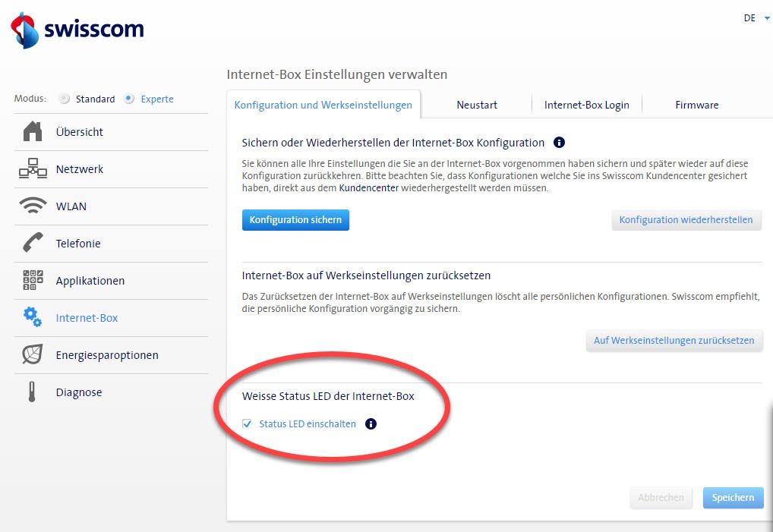This screenshot has width=773, height=532.
Task: Show info for Sichern oder Wiederherstellen heading
Action: [x=560, y=143]
